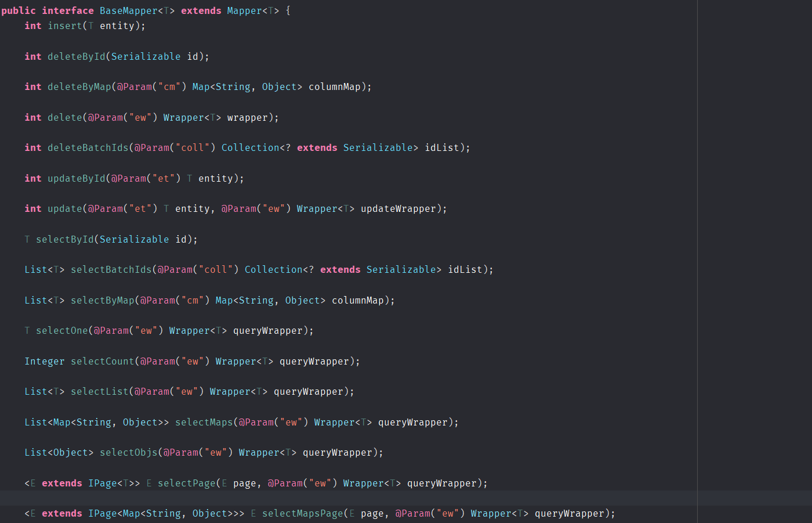Click queryWrapper parameter in selectOne line
Image resolution: width=812 pixels, height=523 pixels.
pos(268,330)
